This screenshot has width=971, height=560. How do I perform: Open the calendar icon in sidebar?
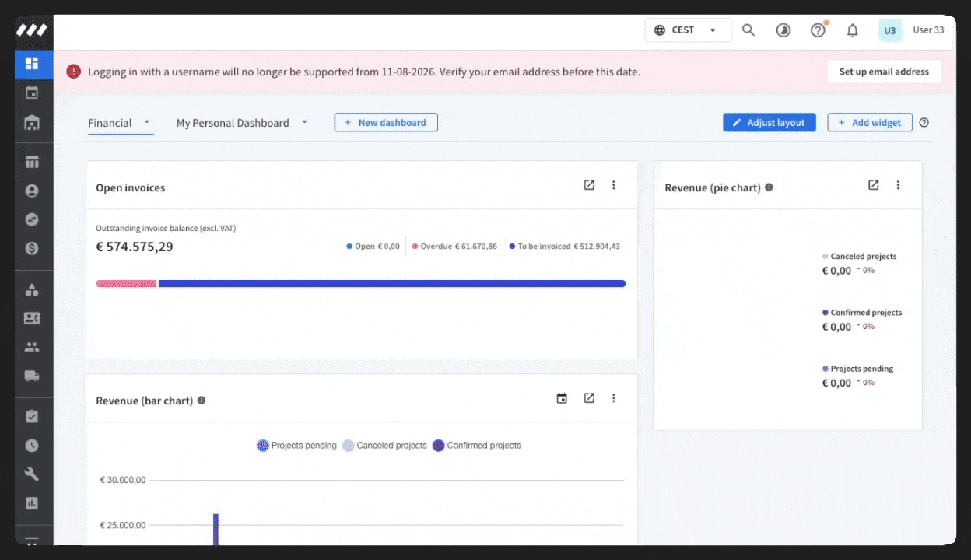tap(32, 93)
